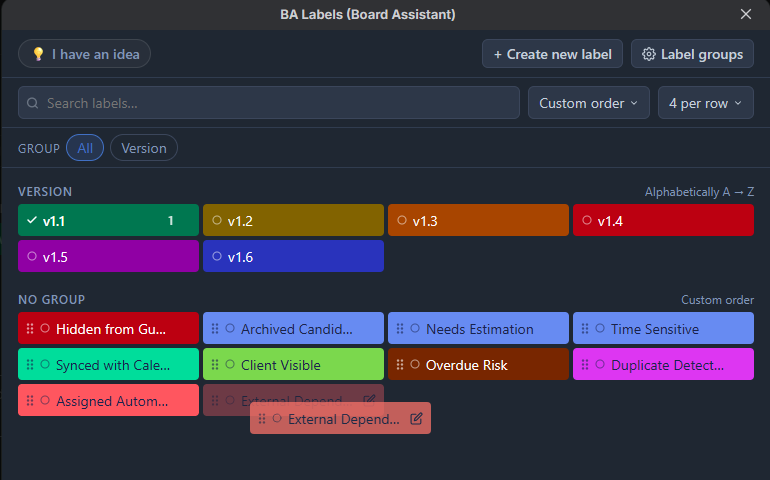Select the Duplicate Detect... magenta label
Screen dimensions: 770x480
(663, 364)
